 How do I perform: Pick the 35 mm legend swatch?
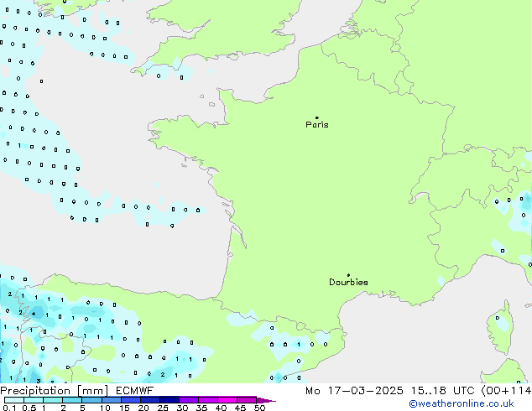207,400
